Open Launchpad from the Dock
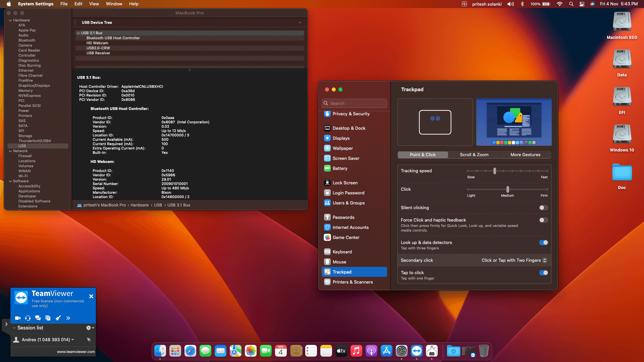The height and width of the screenshot is (362, 644). click(x=175, y=351)
